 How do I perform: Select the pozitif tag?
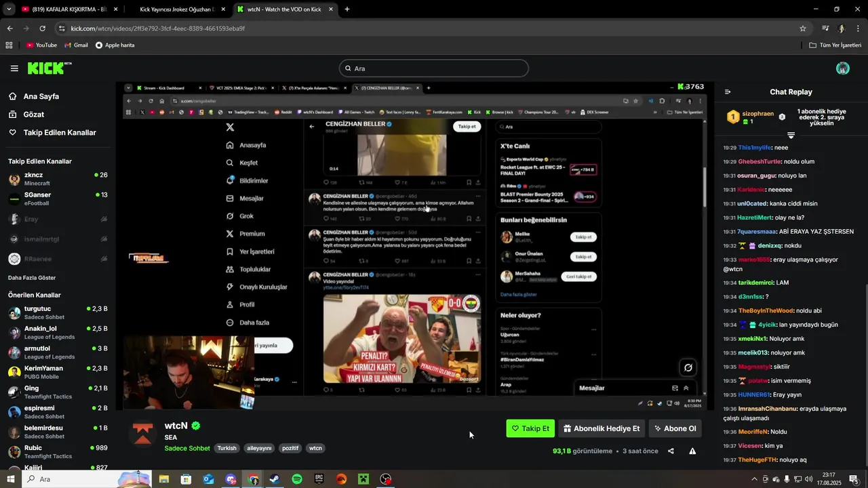click(290, 448)
